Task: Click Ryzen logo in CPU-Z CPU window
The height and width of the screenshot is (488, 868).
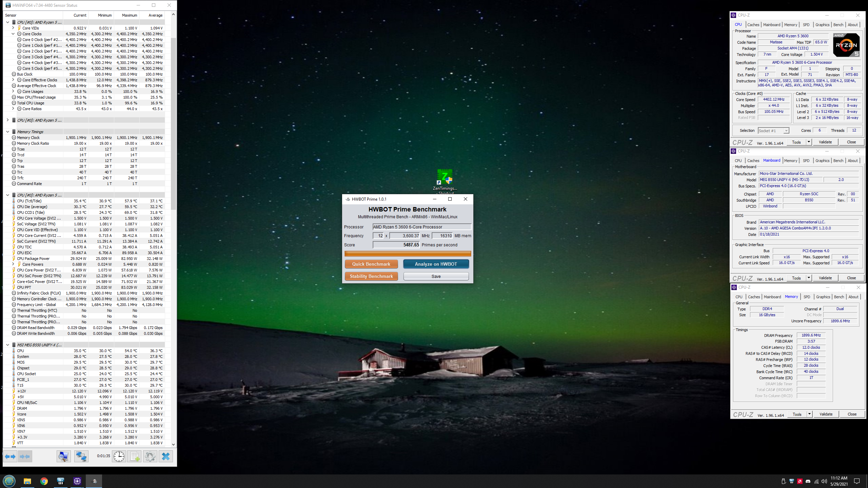Action: point(846,45)
